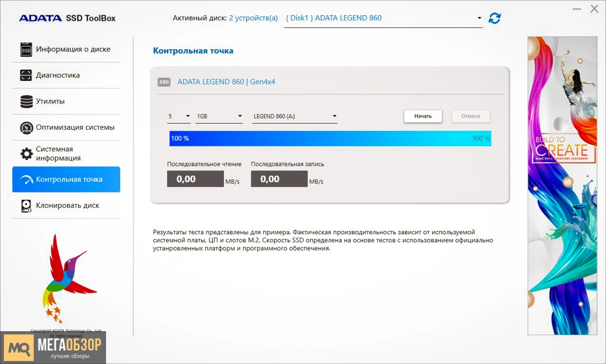The image size is (606, 364).
Task: Click the Контрольная точка speedometer icon
Action: pos(26,180)
